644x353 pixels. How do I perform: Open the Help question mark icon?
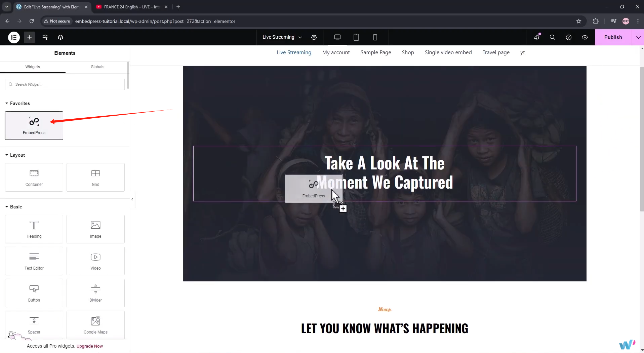click(x=569, y=37)
